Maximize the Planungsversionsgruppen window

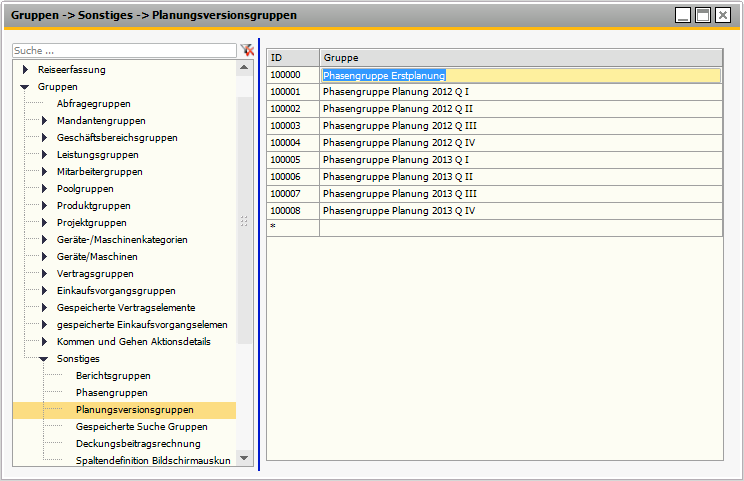click(703, 15)
